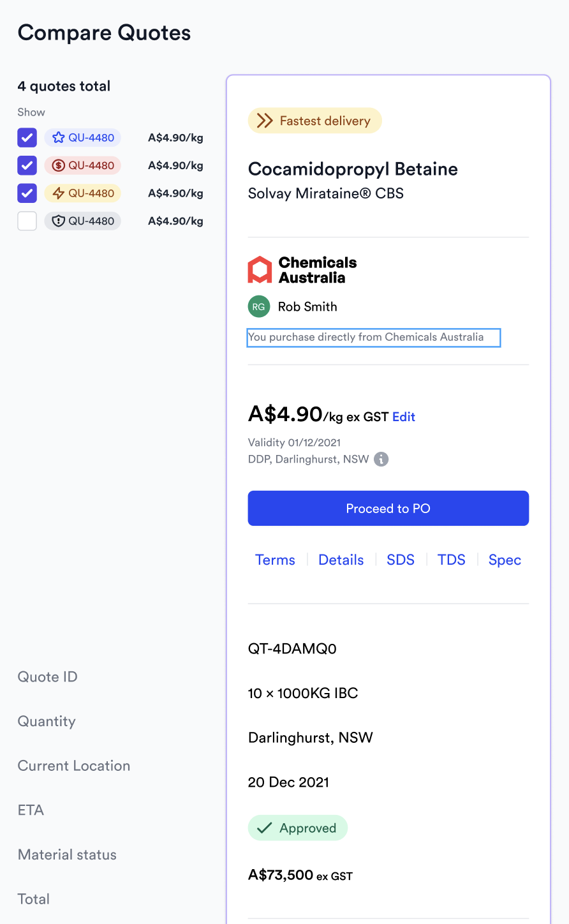Click the red dollar-sign quote icon
Viewport: 569px width, 924px height.
point(59,166)
